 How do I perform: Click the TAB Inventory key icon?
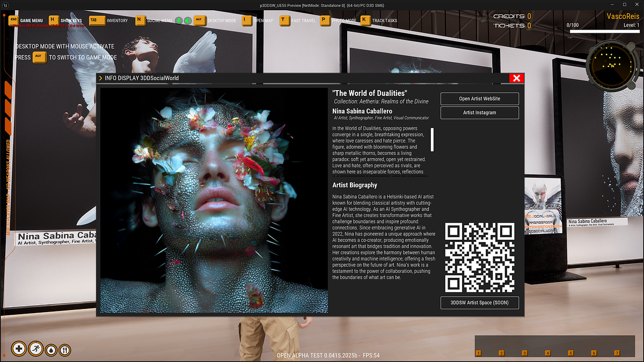tap(97, 20)
